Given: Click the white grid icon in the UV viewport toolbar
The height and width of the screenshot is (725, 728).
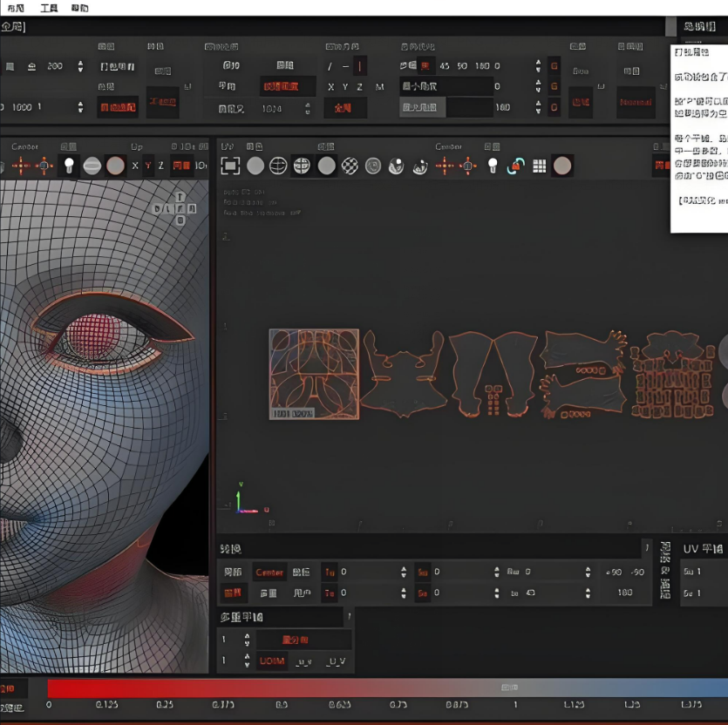Looking at the screenshot, I should tap(539, 166).
